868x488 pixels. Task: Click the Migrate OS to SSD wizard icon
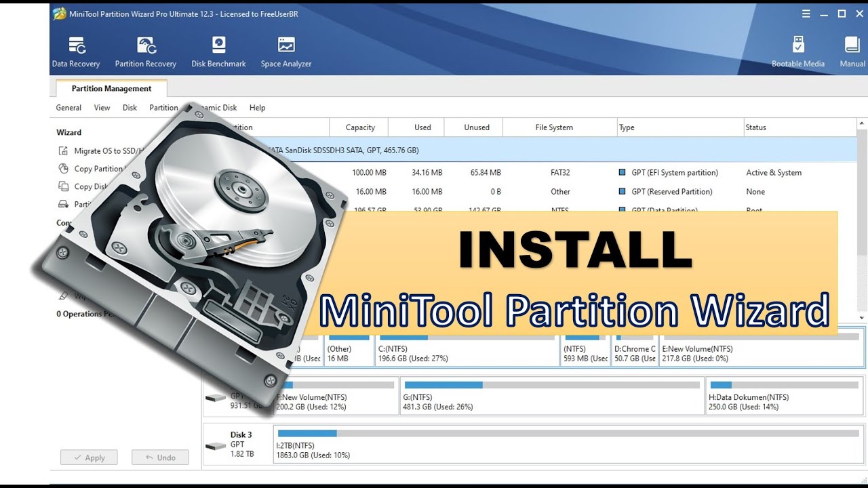point(63,151)
